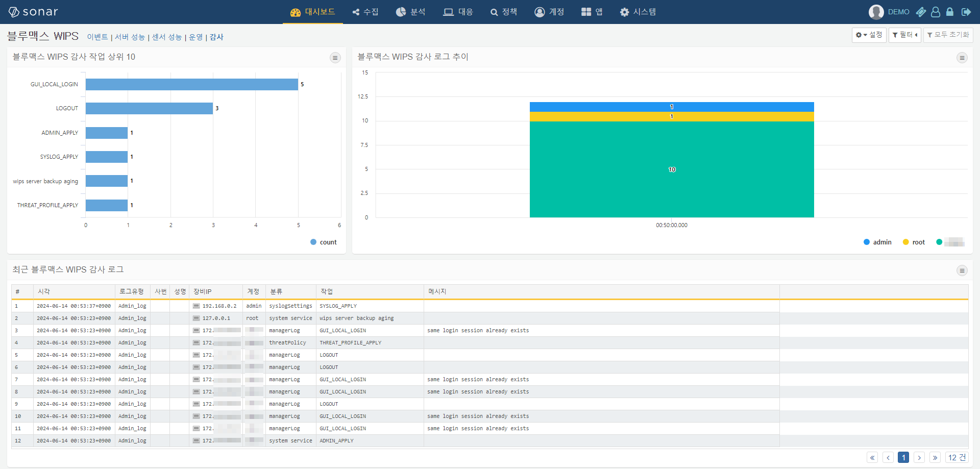This screenshot has height=469, width=980.
Task: Select the ADMIN_APPLY table cell
Action: coord(370,441)
